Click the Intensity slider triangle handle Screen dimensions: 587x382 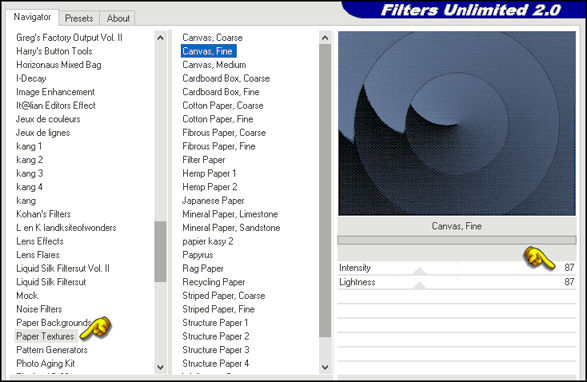[419, 271]
